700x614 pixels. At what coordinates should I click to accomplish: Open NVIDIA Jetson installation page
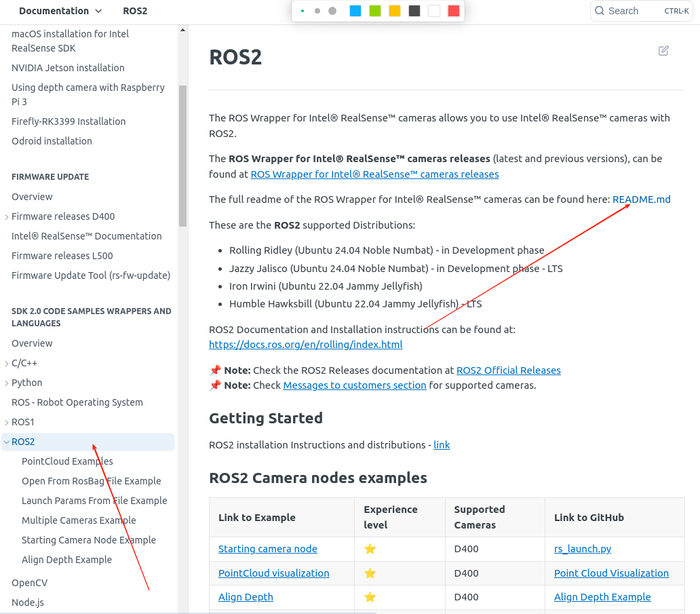(x=68, y=68)
